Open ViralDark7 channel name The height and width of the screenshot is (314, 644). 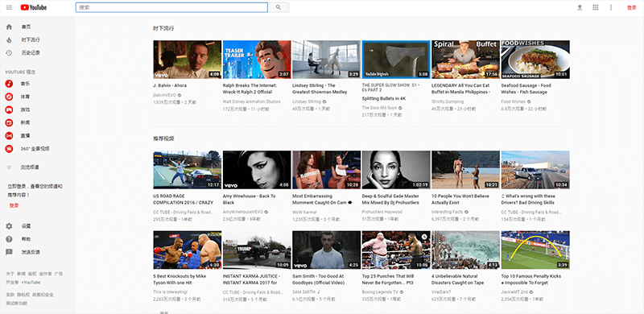point(441,292)
